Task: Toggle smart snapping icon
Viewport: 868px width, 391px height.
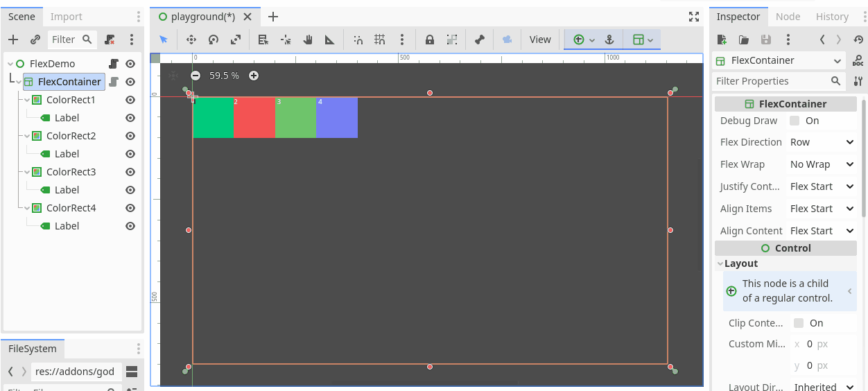Action: pyautogui.click(x=358, y=40)
